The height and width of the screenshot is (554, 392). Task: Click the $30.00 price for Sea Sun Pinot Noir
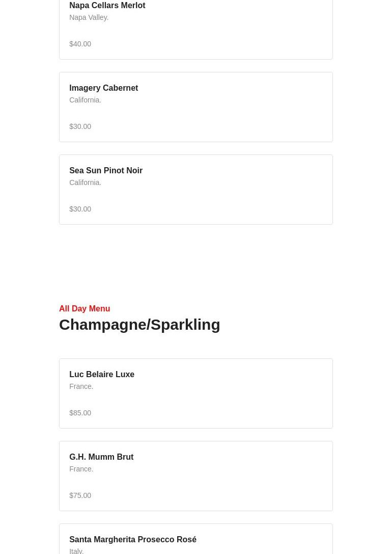click(x=80, y=209)
